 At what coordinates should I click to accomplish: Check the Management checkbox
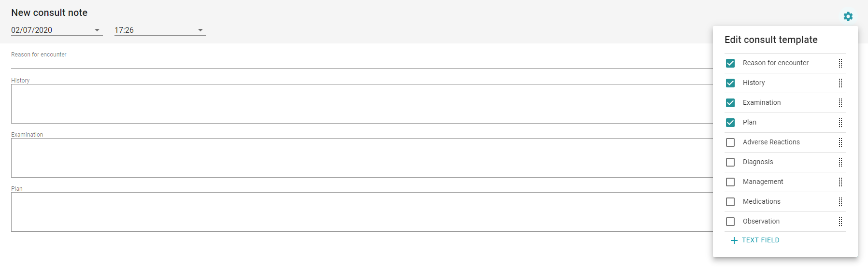pos(730,182)
